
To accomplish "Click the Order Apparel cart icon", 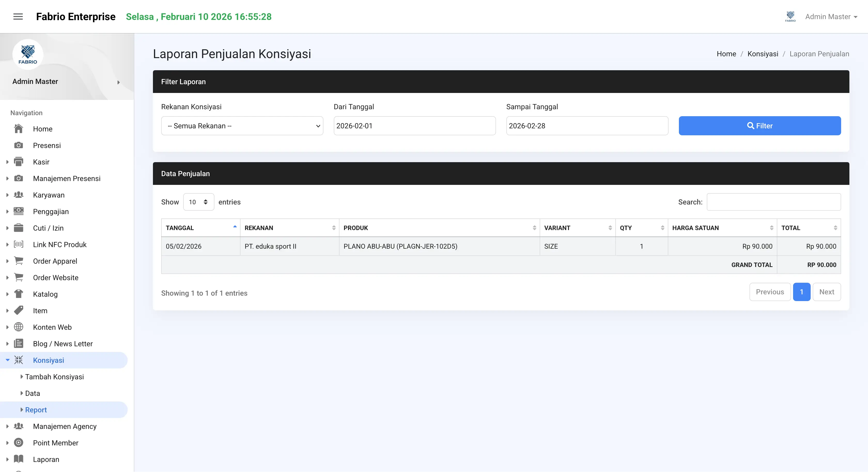I will click(x=19, y=261).
